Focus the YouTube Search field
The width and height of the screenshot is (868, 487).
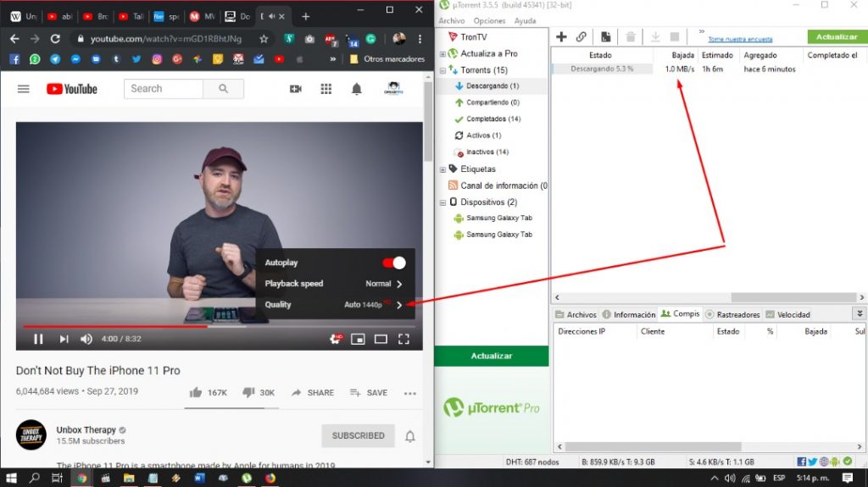point(164,89)
